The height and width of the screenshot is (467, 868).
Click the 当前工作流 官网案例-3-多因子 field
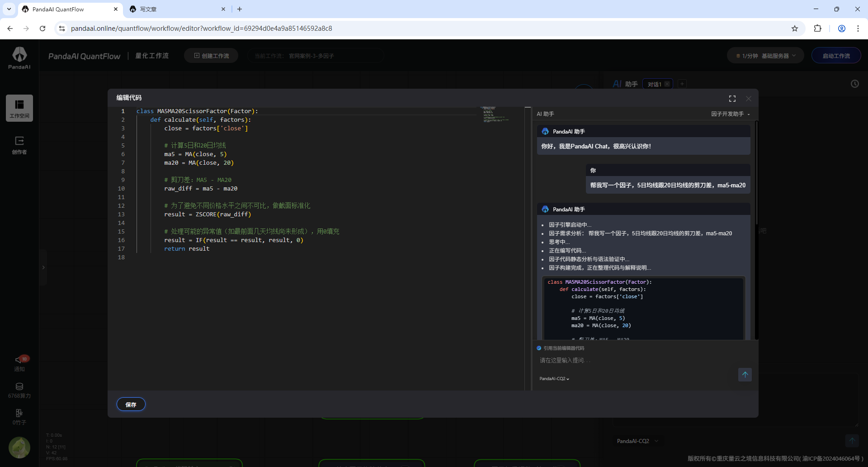coord(316,56)
